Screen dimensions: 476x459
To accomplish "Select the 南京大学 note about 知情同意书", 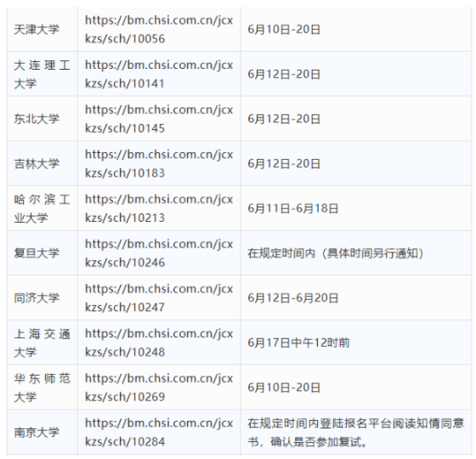I will pos(356,433).
